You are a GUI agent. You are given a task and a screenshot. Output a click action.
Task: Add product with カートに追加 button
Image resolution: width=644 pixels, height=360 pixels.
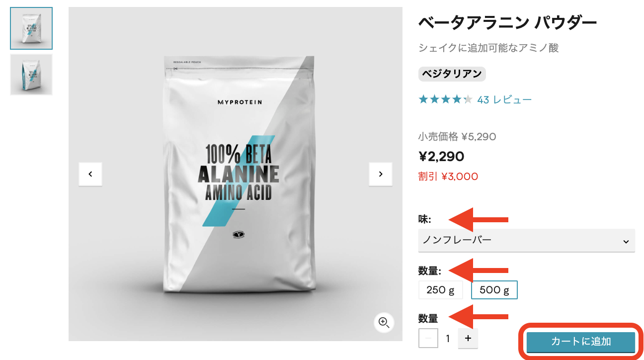click(581, 342)
